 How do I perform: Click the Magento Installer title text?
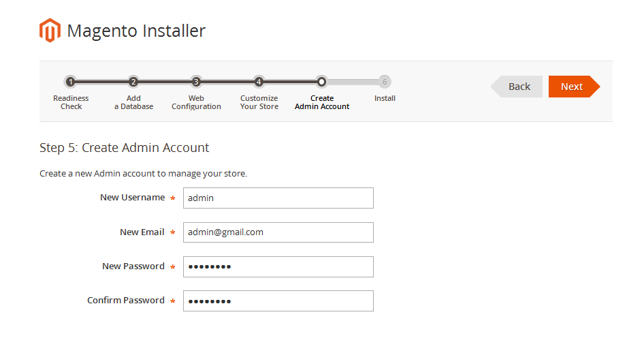click(x=136, y=31)
